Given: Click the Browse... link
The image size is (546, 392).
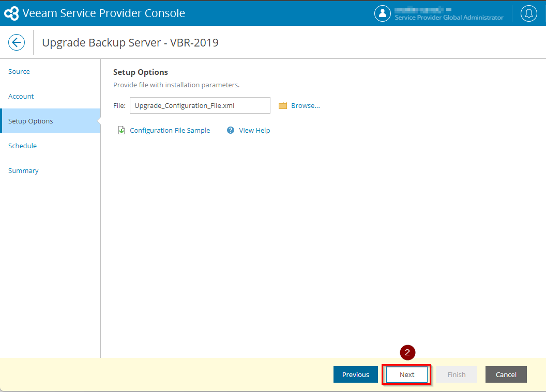Looking at the screenshot, I should (306, 105).
